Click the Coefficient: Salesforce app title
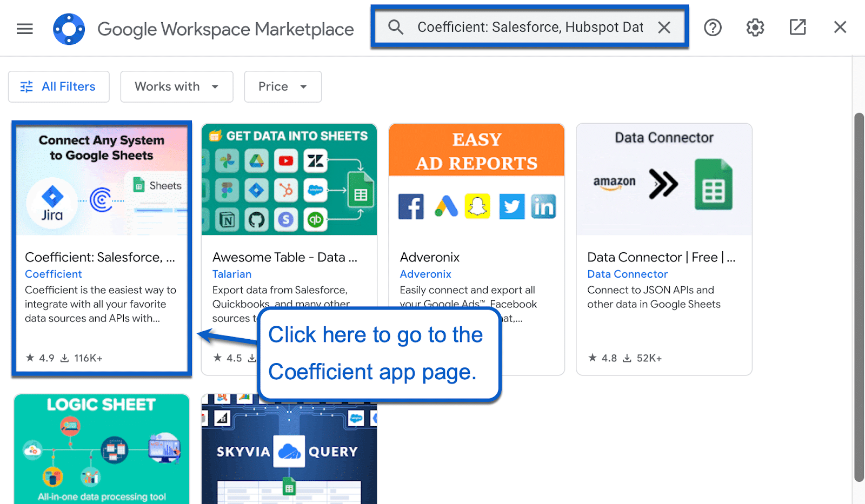The image size is (865, 504). pos(100,257)
